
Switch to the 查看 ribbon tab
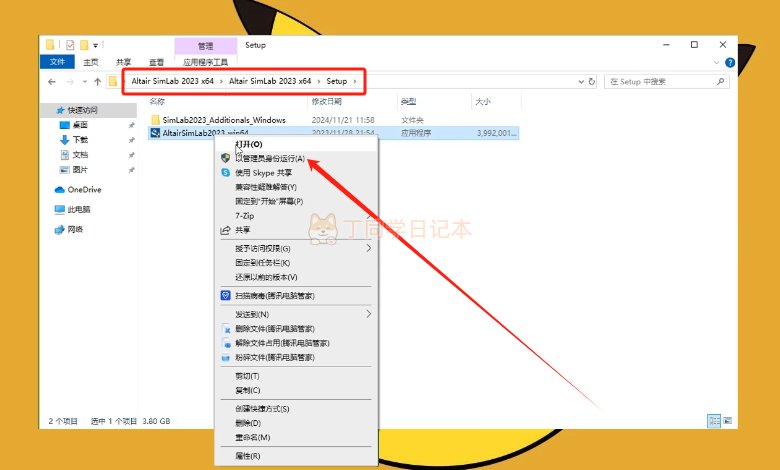(x=156, y=62)
